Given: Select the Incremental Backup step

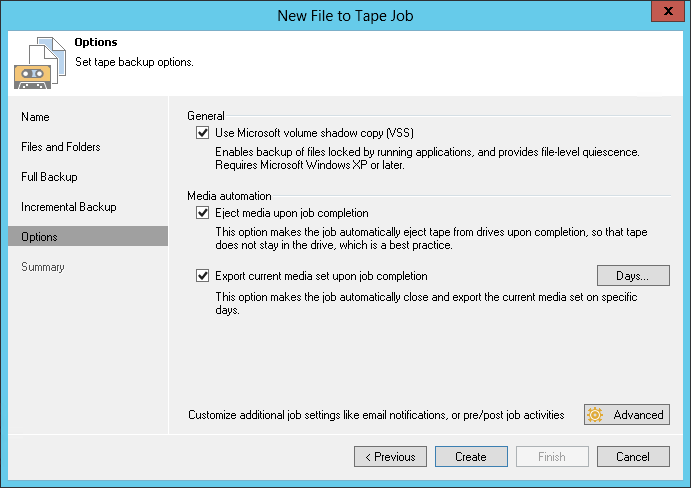Looking at the screenshot, I should [69, 207].
